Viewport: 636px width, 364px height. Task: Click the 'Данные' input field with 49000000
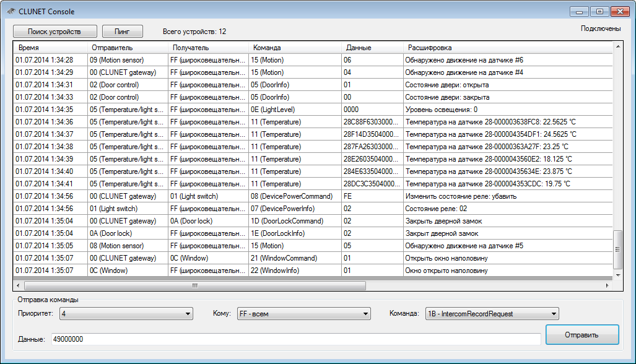tap(296, 339)
